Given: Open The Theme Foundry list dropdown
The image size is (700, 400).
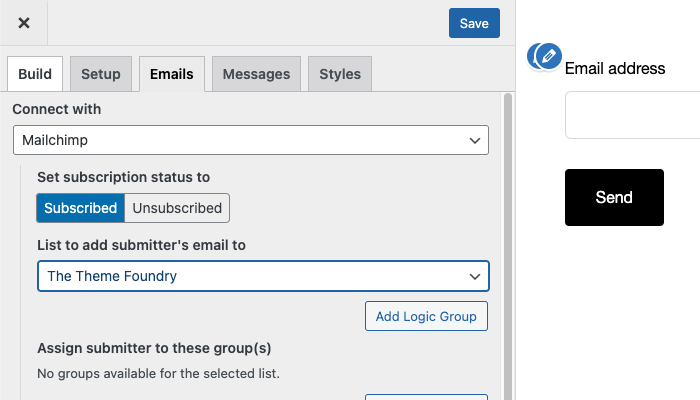Looking at the screenshot, I should (x=263, y=276).
